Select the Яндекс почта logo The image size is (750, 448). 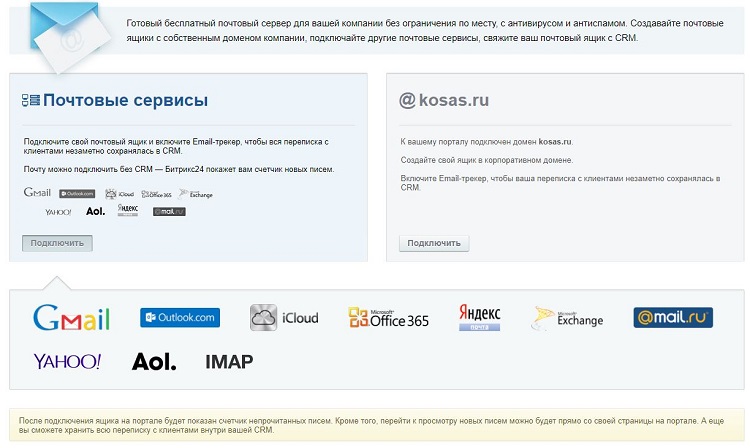pyautogui.click(x=479, y=317)
